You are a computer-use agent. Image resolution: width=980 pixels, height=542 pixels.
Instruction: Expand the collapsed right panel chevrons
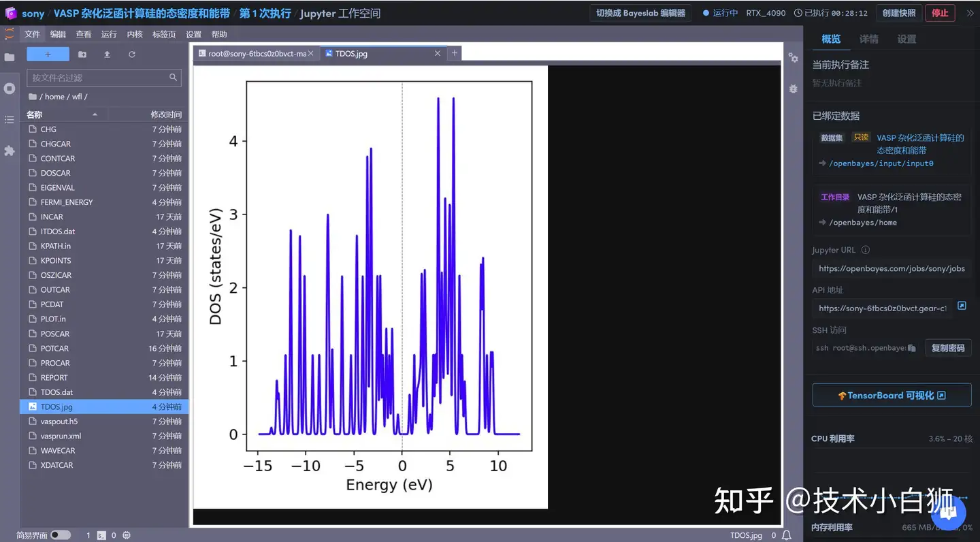(x=970, y=13)
